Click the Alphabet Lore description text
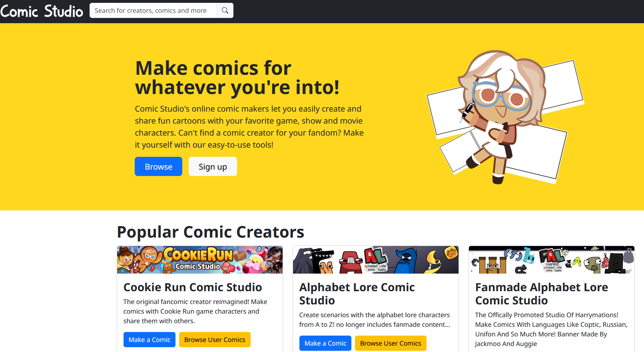 coord(375,320)
